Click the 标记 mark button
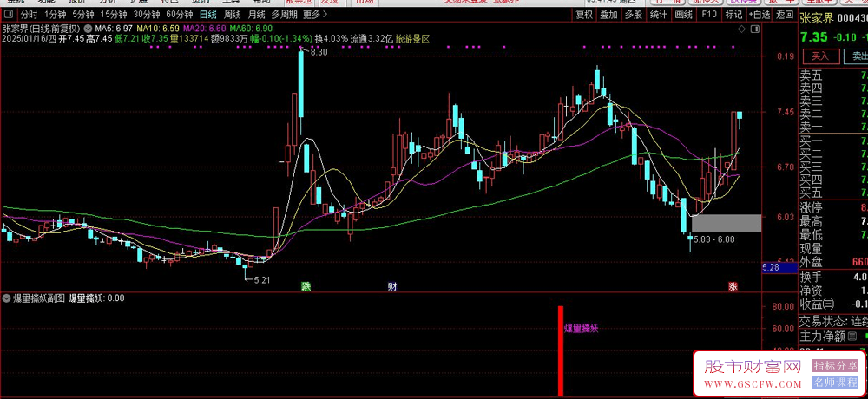868x399 pixels. click(x=733, y=15)
